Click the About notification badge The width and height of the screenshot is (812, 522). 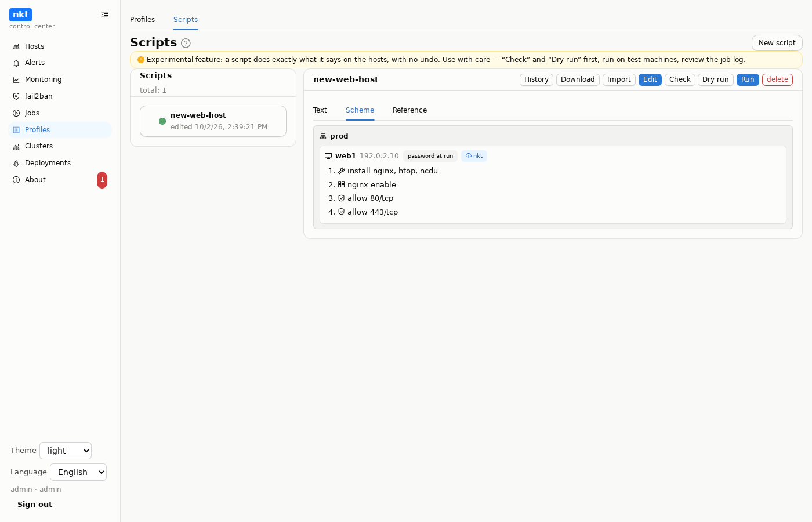102,180
